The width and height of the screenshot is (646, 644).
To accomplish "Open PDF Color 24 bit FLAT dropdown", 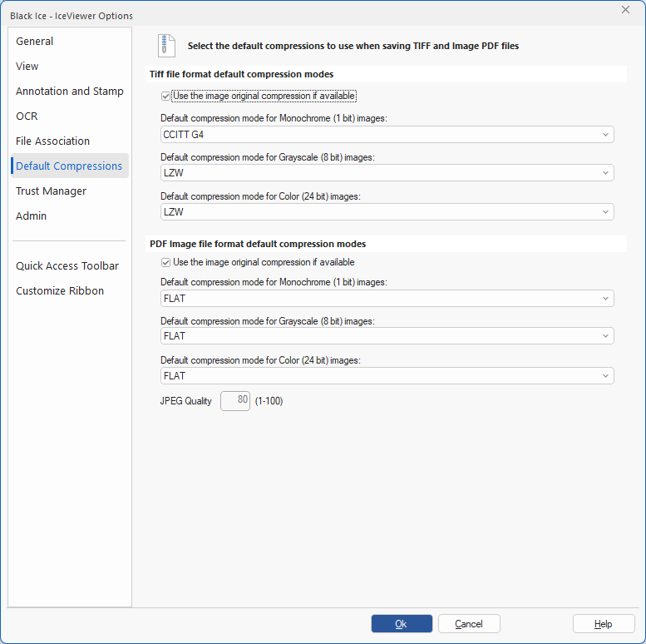I will click(387, 376).
